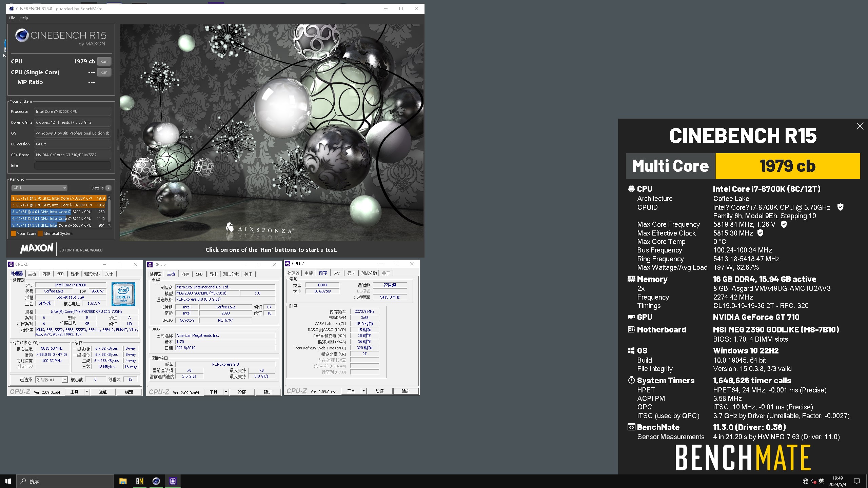The image size is (868, 488).
Task: Click the BenchMate section icon
Action: pyautogui.click(x=631, y=427)
